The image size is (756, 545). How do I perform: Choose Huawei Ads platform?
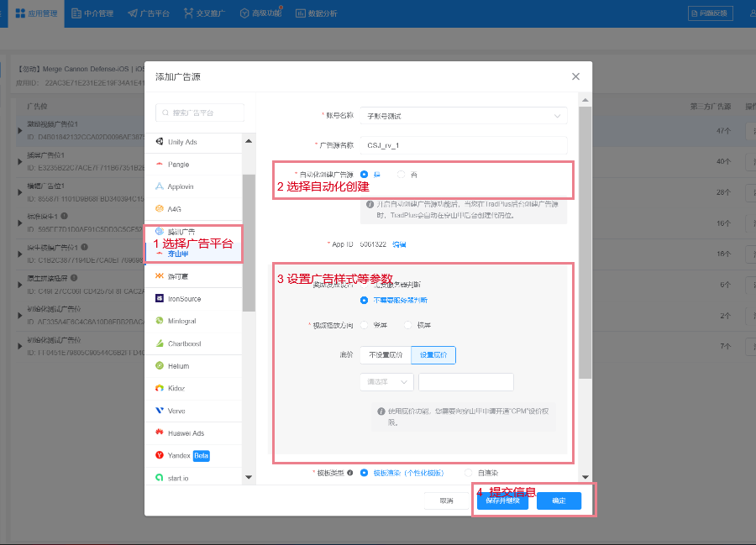(x=185, y=433)
